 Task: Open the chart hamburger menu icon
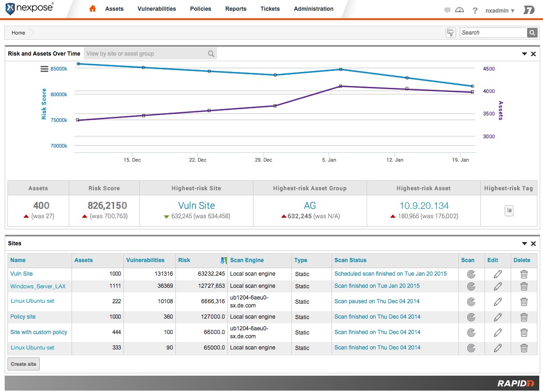point(44,69)
